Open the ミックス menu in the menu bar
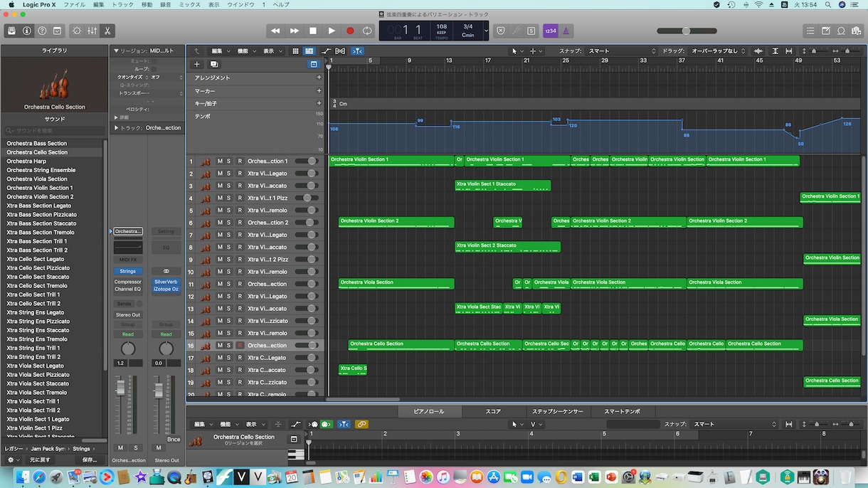The height and width of the screenshot is (488, 868). coord(189,4)
